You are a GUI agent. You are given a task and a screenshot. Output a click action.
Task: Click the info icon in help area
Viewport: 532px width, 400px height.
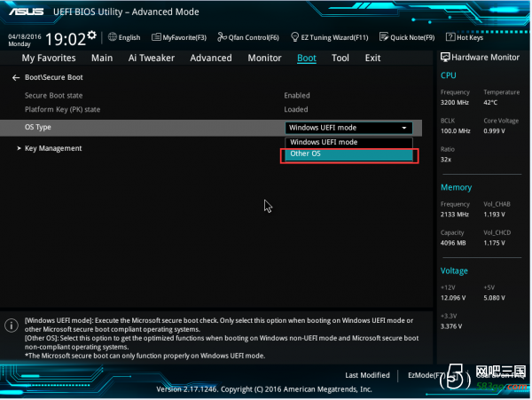tap(12, 325)
